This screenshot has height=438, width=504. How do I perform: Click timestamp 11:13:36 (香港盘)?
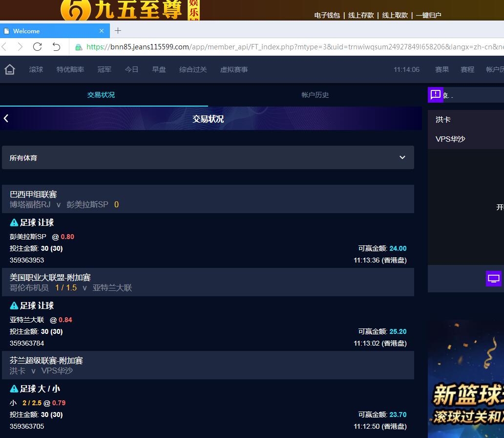(x=380, y=260)
